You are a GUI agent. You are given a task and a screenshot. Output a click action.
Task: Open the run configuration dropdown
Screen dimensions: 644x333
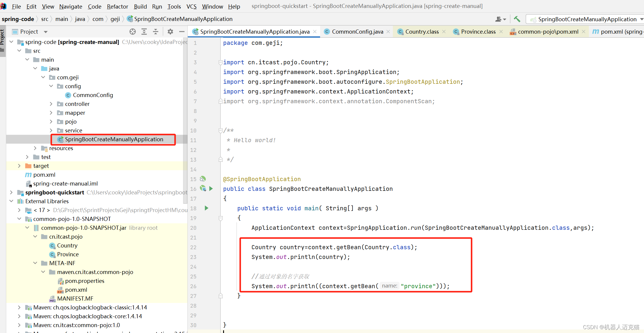(x=642, y=19)
